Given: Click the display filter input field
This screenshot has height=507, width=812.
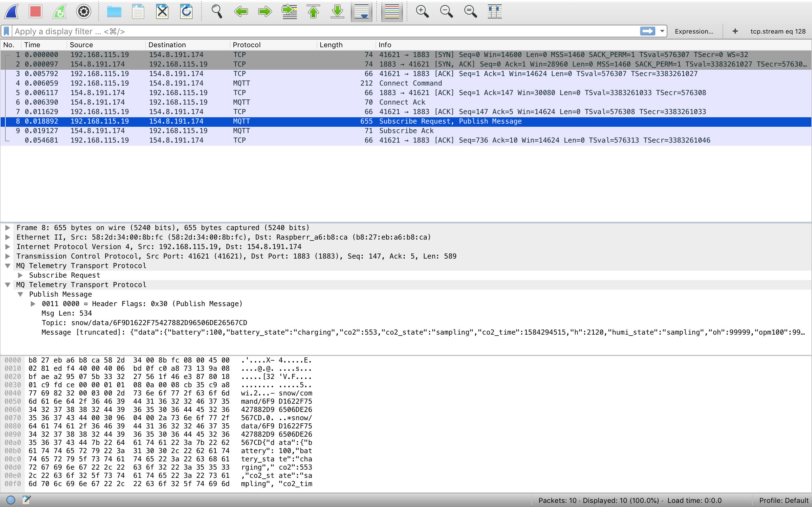Looking at the screenshot, I should (302, 31).
